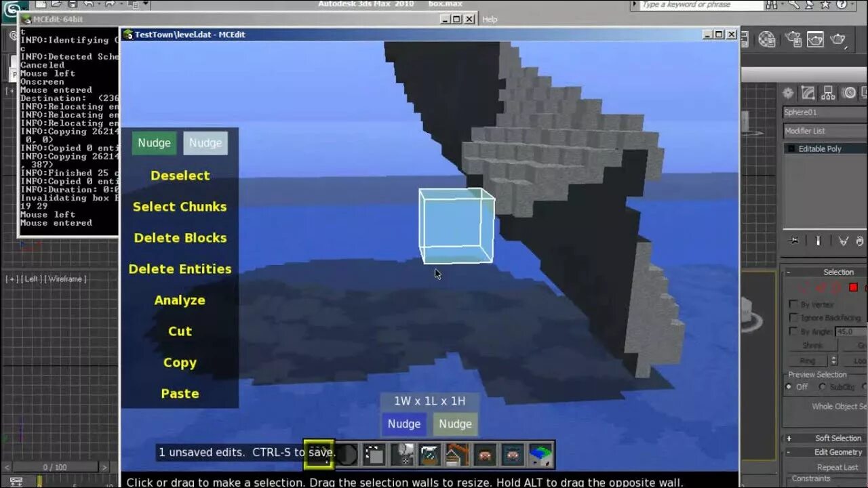This screenshot has height=488, width=868.
Task: Open the Modify panel tab icon in 3ds Max
Action: pyautogui.click(x=808, y=93)
